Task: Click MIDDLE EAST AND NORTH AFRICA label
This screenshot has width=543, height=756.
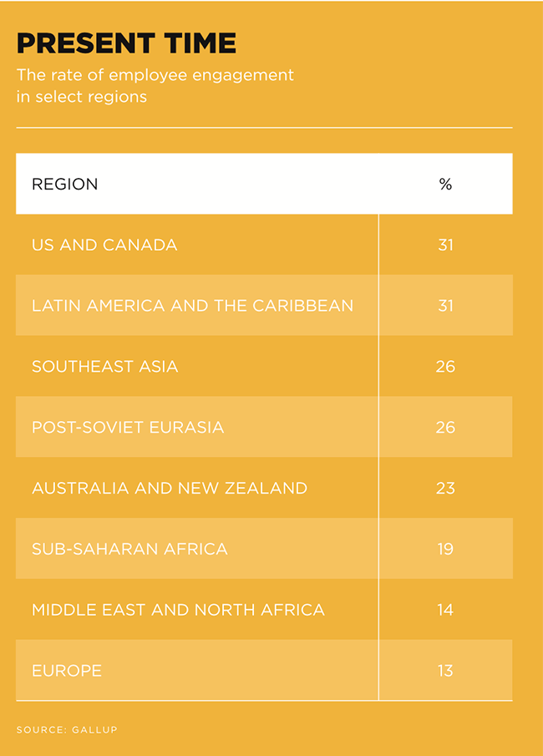Action: (x=178, y=610)
